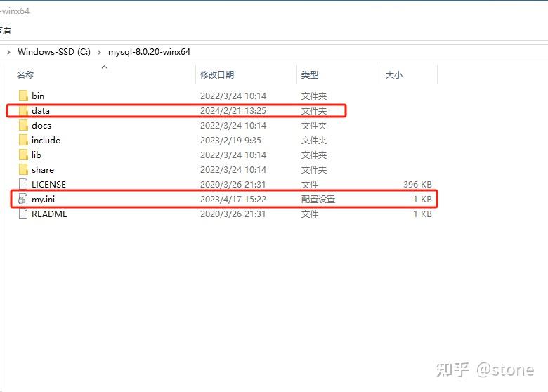Select the include folder name
The width and height of the screenshot is (548, 392).
(x=46, y=140)
